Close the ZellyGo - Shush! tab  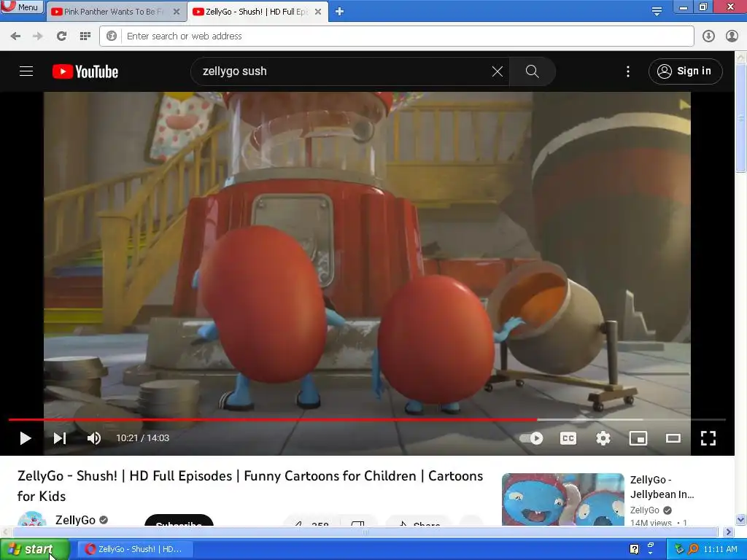click(x=318, y=12)
